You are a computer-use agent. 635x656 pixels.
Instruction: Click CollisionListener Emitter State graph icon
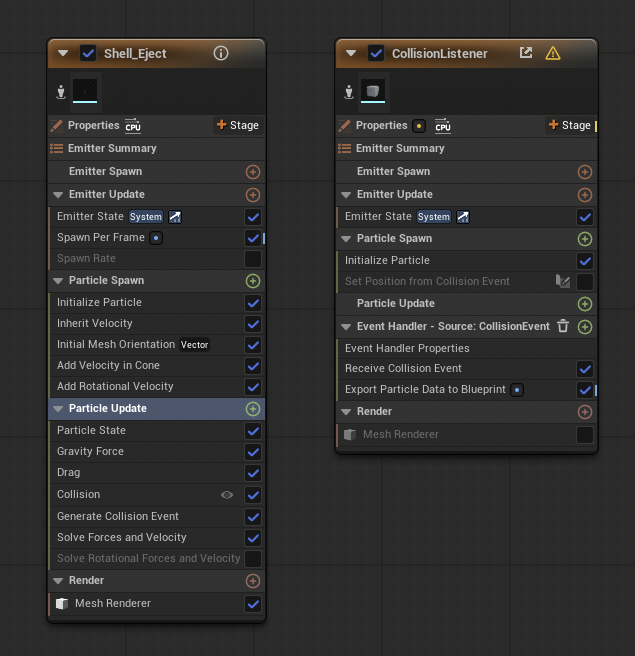[463, 217]
